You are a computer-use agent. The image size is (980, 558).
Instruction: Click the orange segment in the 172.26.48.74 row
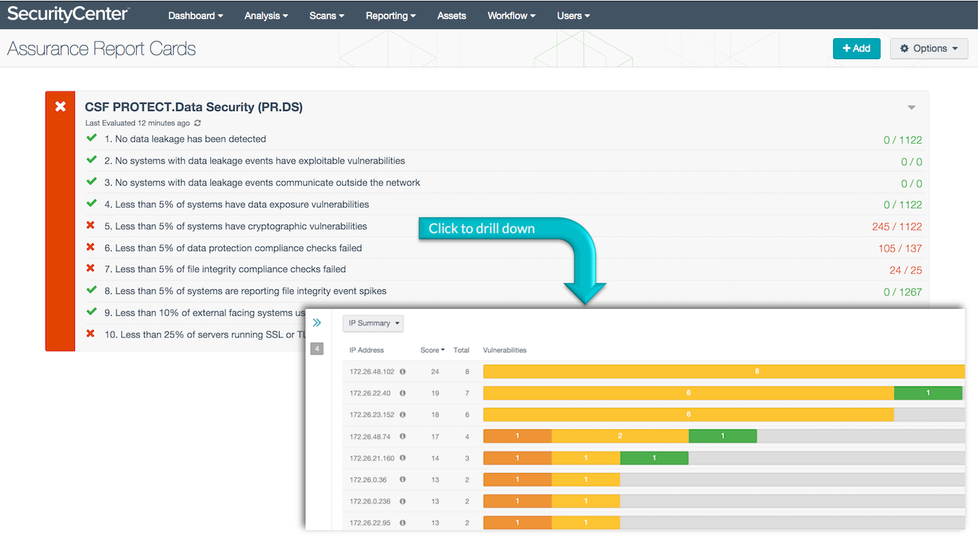click(x=517, y=436)
